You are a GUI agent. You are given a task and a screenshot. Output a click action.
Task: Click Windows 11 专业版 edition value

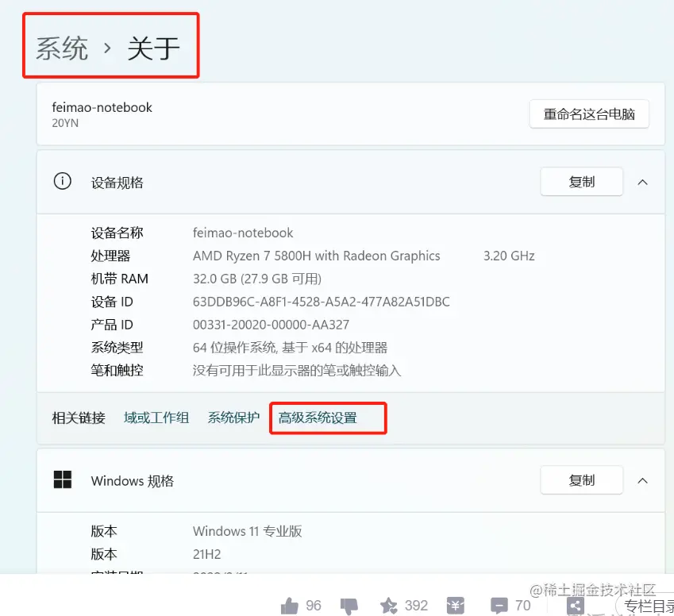click(247, 531)
